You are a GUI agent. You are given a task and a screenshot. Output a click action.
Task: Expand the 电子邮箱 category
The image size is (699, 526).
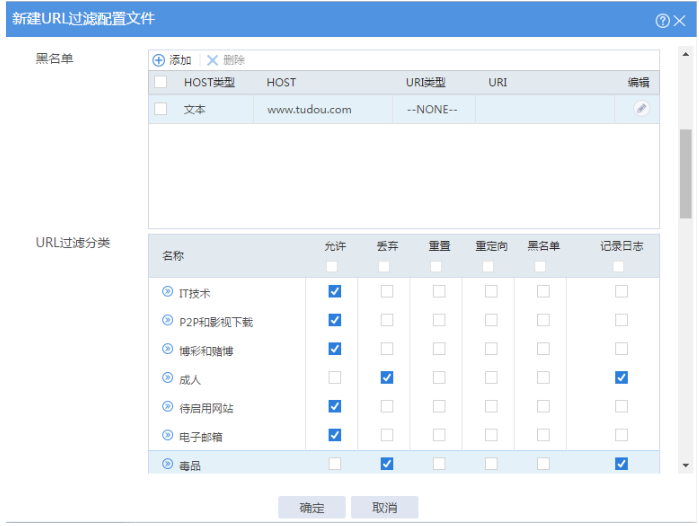click(167, 435)
